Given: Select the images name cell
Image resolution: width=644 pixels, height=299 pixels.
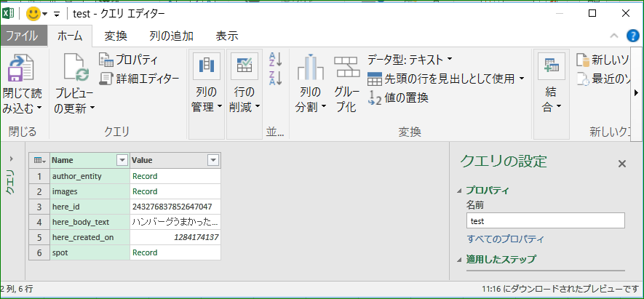Looking at the screenshot, I should pos(90,191).
